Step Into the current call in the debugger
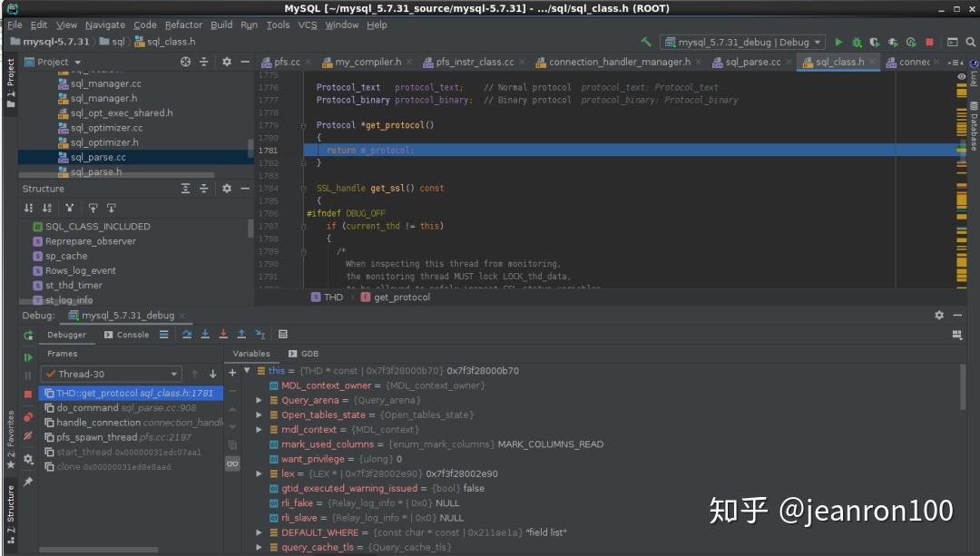Image resolution: width=980 pixels, height=556 pixels. [206, 334]
